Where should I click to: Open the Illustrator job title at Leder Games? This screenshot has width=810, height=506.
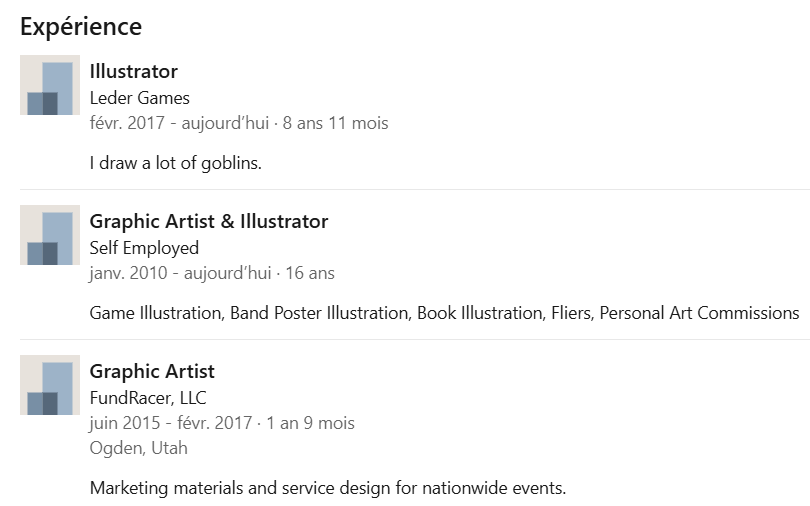(134, 71)
